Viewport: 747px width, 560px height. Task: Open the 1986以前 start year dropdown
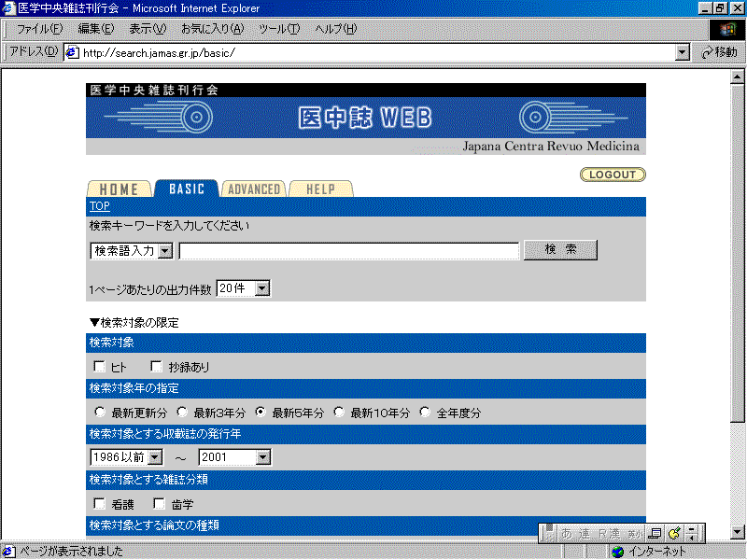coord(126,457)
